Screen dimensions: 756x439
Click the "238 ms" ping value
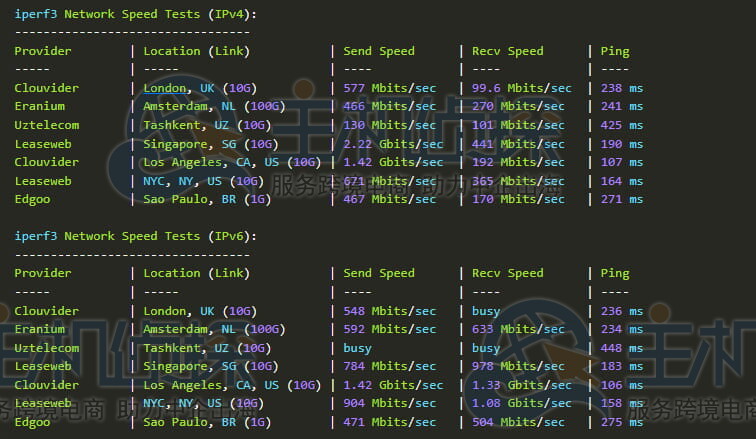622,88
